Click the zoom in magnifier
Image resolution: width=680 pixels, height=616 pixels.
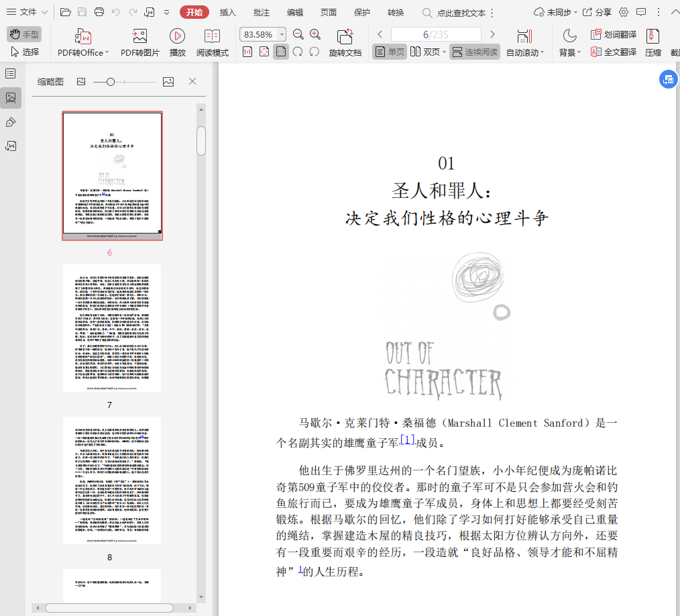click(315, 34)
